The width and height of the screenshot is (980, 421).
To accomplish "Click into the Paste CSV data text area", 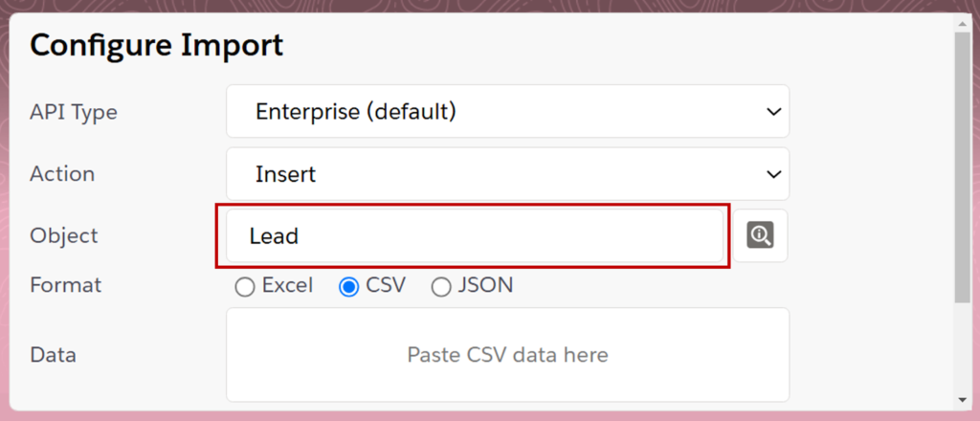I will 507,355.
